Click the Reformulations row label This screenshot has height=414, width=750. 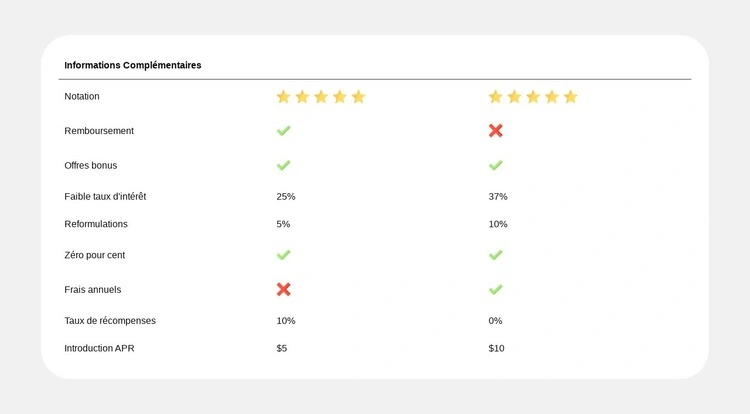pos(96,224)
